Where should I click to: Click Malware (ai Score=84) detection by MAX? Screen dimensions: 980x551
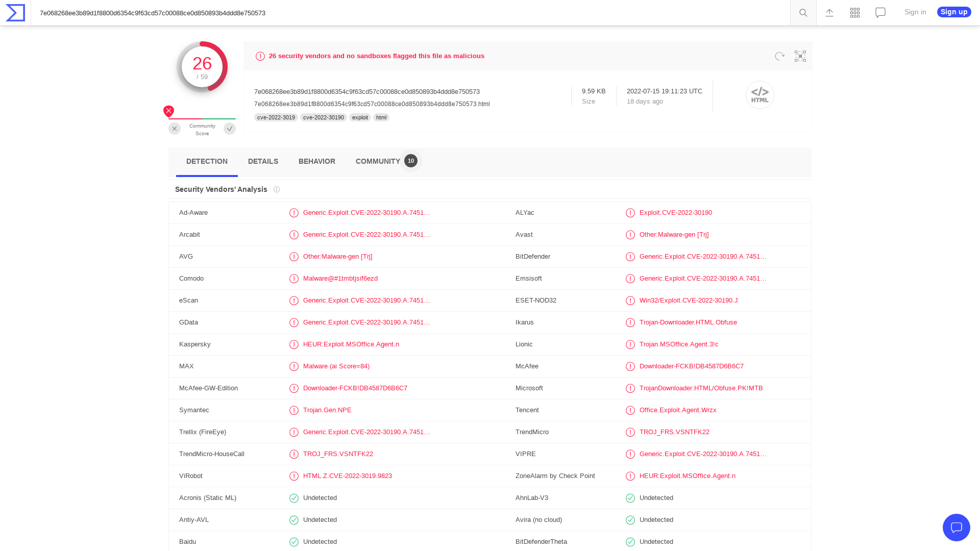pos(336,366)
